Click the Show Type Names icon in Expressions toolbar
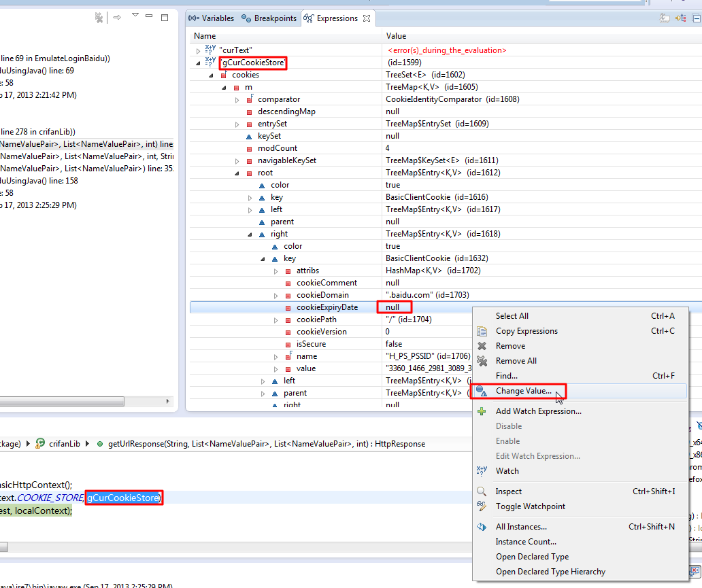The height and width of the screenshot is (588, 702). coord(665,18)
